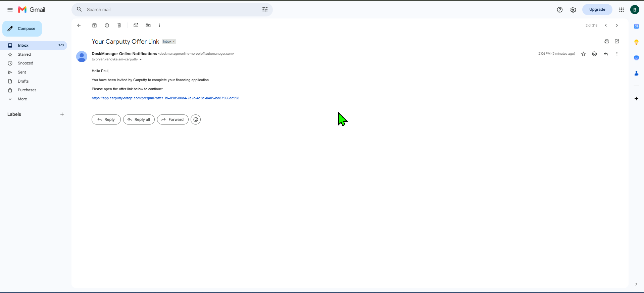Image resolution: width=644 pixels, height=293 pixels.
Task: Open the Google Keep side panel
Action: pos(636,42)
